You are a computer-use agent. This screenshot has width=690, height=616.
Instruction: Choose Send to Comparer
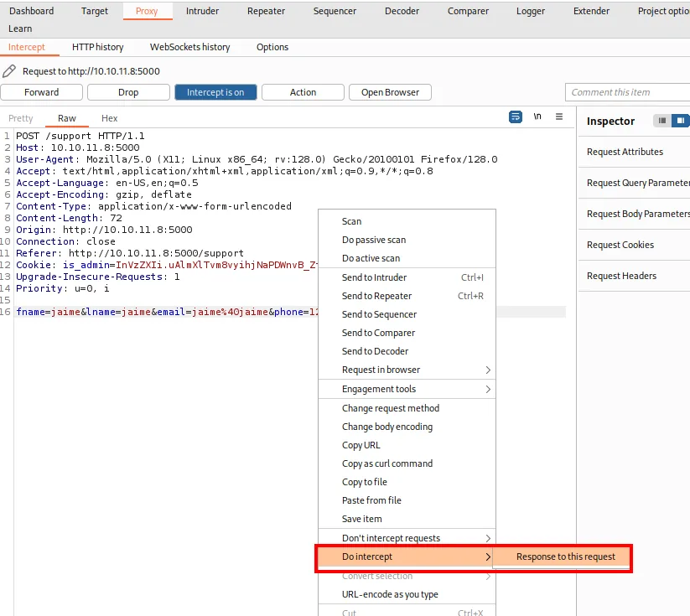(x=407, y=333)
